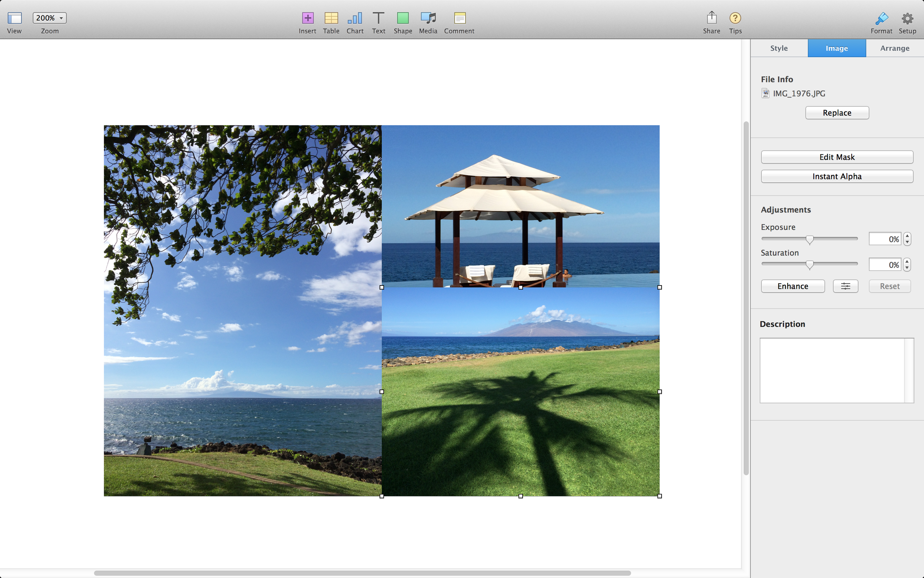
Task: Select the white gazebo photo
Action: point(520,206)
